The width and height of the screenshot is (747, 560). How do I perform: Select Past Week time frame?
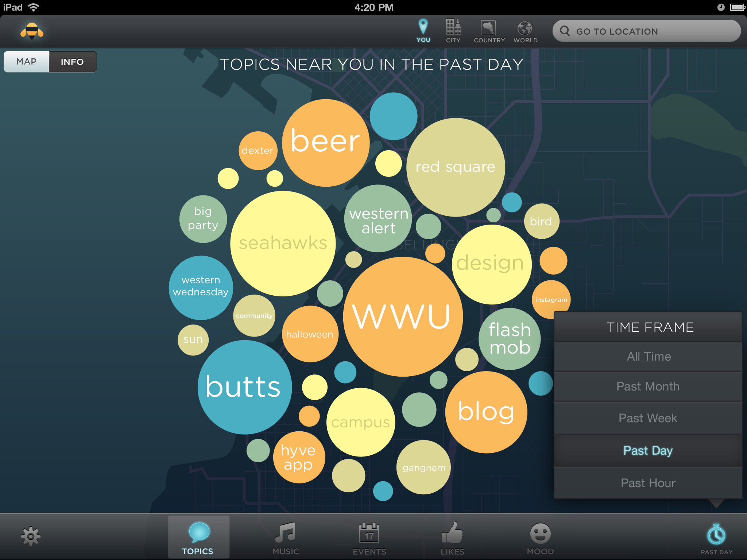point(648,418)
